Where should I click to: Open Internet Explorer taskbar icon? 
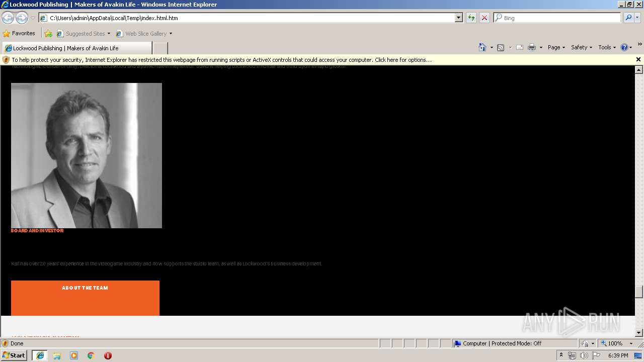pos(40,355)
